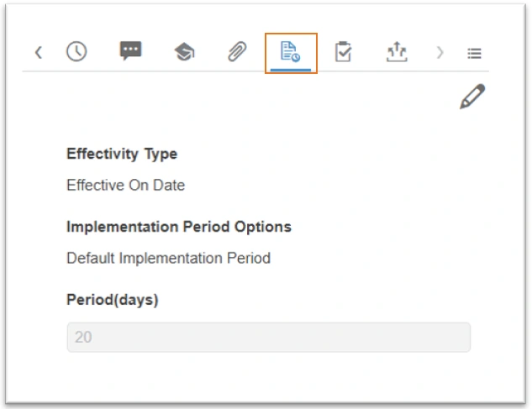Click the Effectivity Type label

pyautogui.click(x=122, y=154)
